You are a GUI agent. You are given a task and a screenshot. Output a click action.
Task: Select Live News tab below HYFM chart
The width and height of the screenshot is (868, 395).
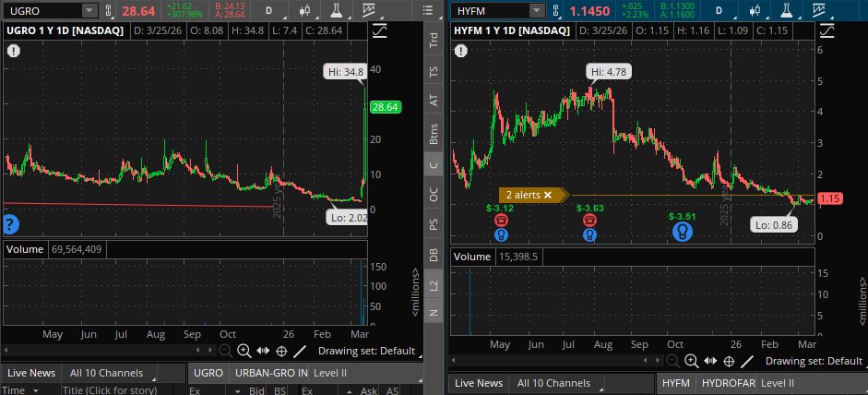(479, 383)
